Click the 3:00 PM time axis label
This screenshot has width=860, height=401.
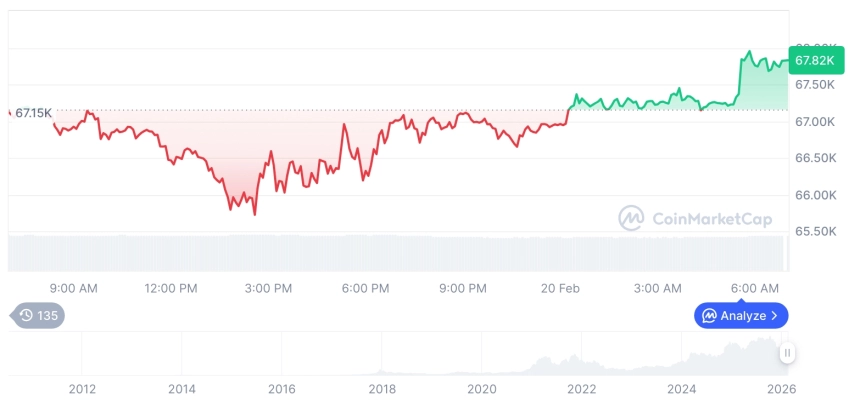point(268,288)
